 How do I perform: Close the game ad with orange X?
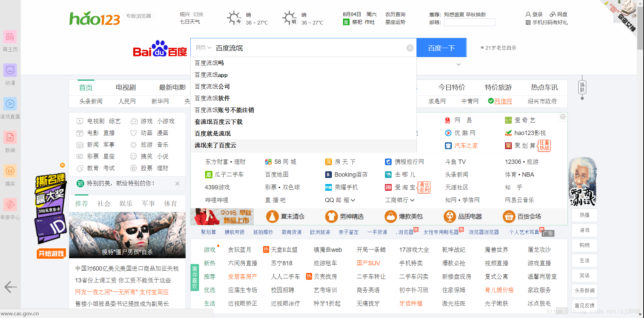(x=62, y=165)
